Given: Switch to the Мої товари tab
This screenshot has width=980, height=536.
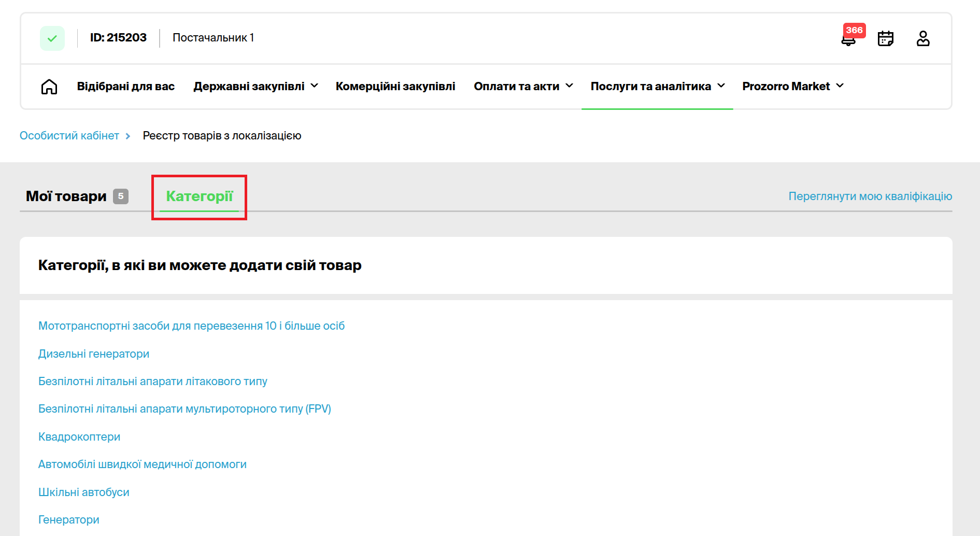Looking at the screenshot, I should [x=66, y=196].
